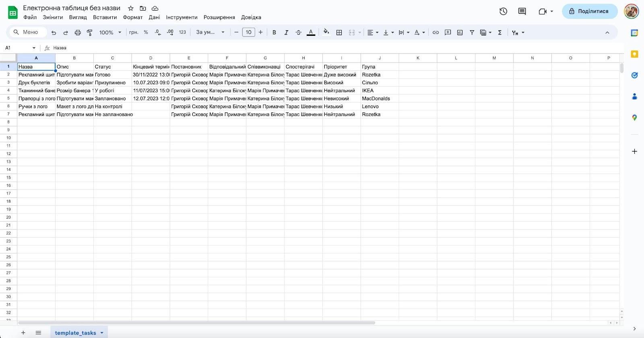Open the Google Sheets home icon
Image resolution: width=644 pixels, height=338 pixels.
(x=13, y=12)
